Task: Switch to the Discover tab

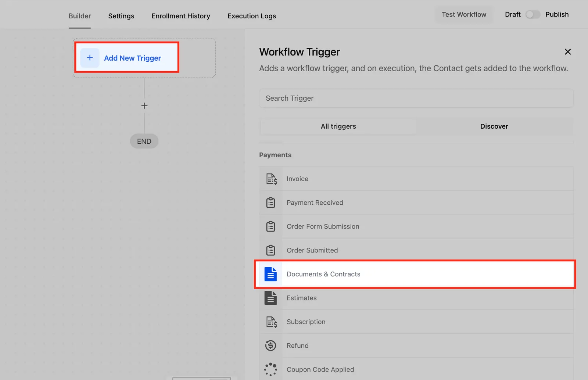Action: click(494, 126)
